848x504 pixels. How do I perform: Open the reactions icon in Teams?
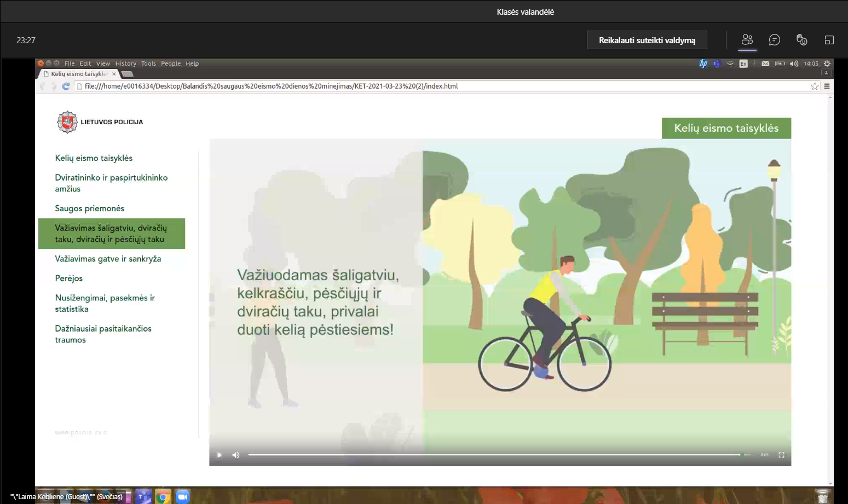(x=801, y=39)
